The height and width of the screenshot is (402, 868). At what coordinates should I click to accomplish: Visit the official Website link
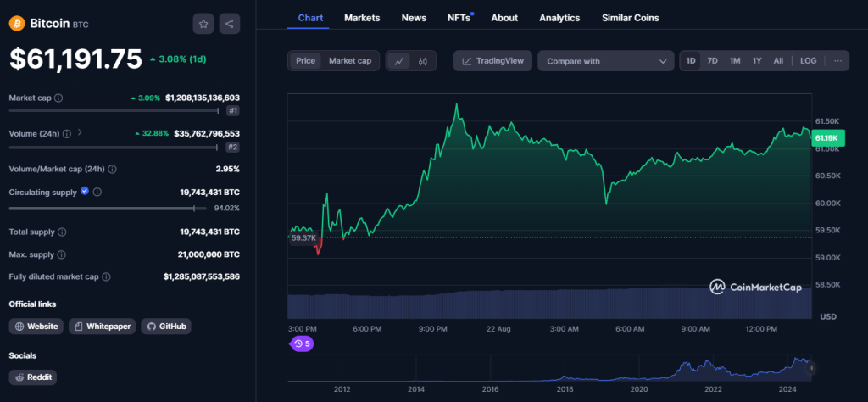(36, 327)
